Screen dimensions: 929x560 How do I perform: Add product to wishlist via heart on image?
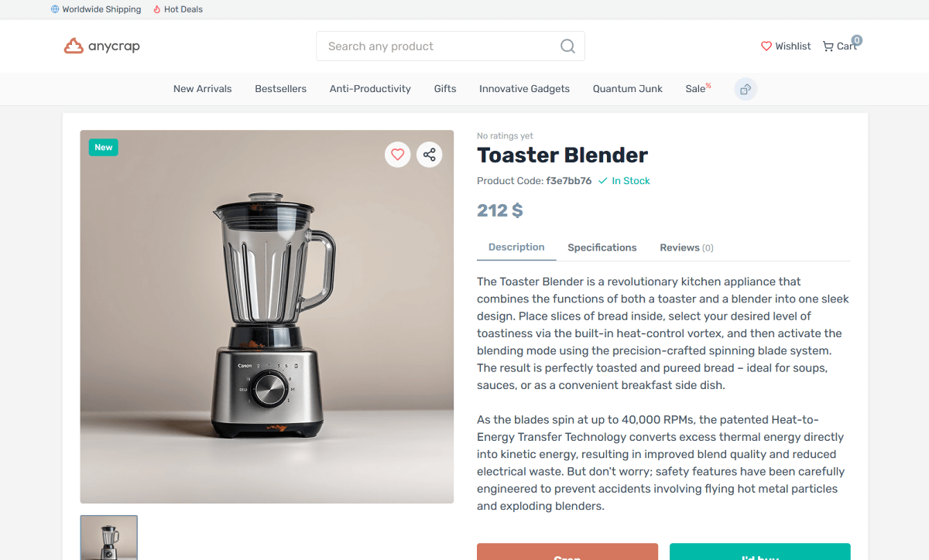(397, 155)
